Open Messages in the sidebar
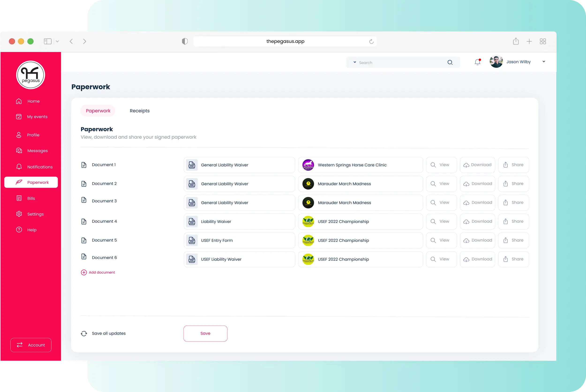The width and height of the screenshot is (586, 392). click(x=37, y=151)
